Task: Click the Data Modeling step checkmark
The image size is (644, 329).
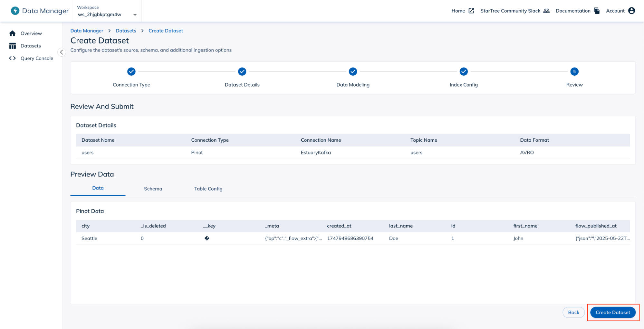Action: (353, 71)
